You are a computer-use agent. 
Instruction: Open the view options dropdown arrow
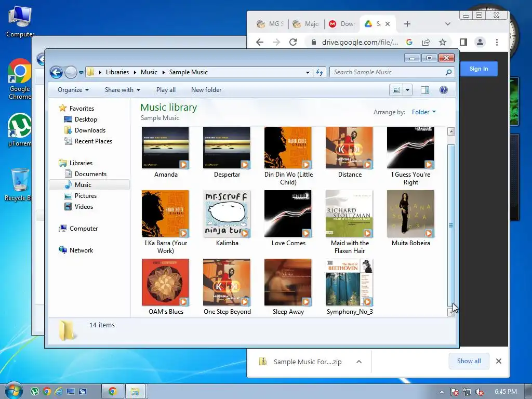click(407, 90)
